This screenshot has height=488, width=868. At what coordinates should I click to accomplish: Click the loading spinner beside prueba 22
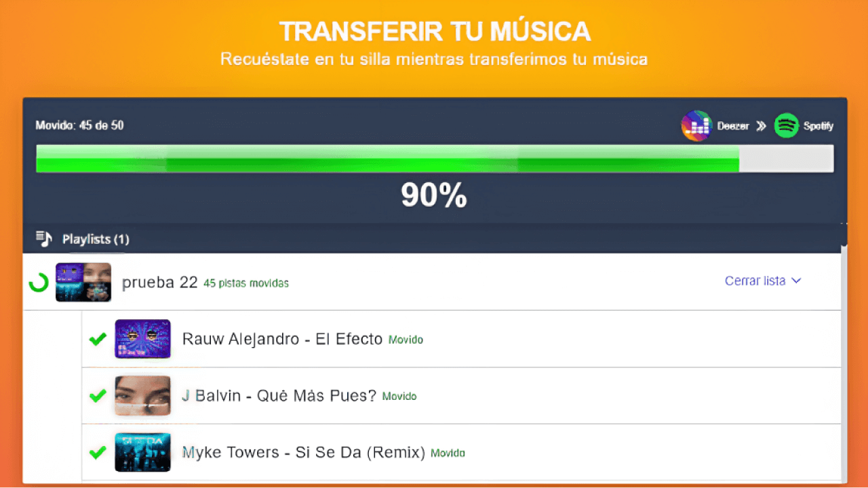[x=39, y=282]
